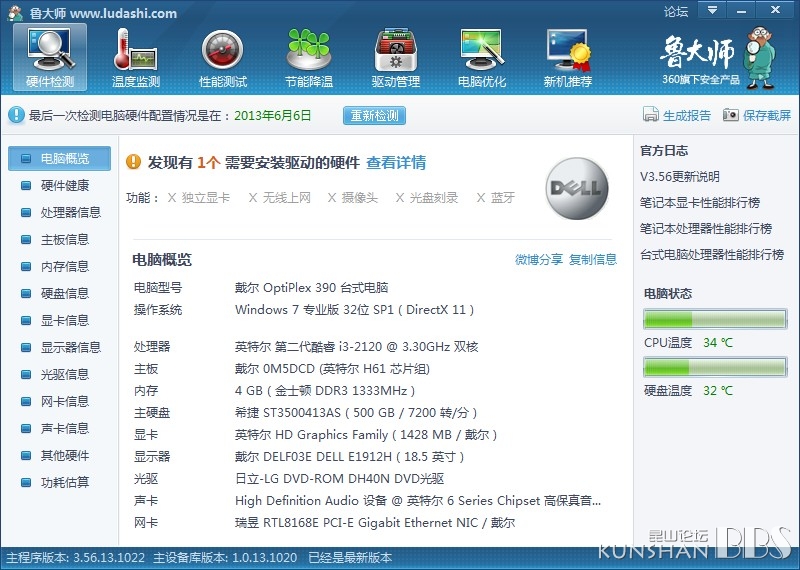The image size is (800, 570).
Task: Click the 无线上网 feature indicator
Action: tap(280, 198)
